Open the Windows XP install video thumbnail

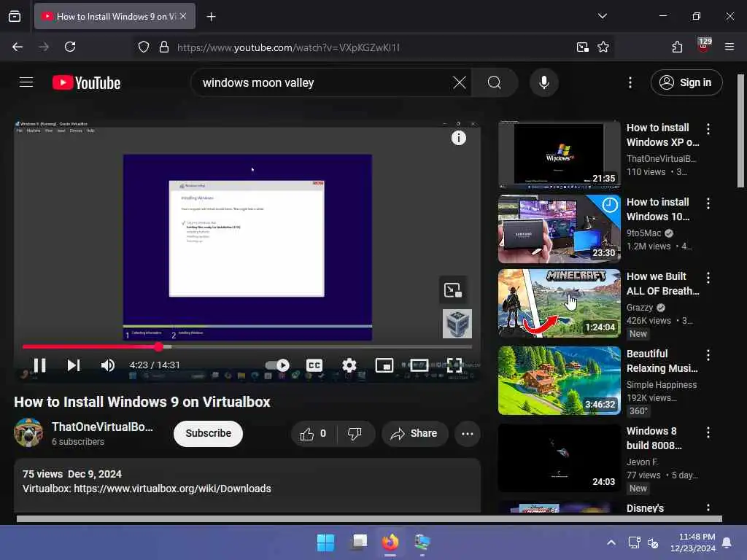559,155
